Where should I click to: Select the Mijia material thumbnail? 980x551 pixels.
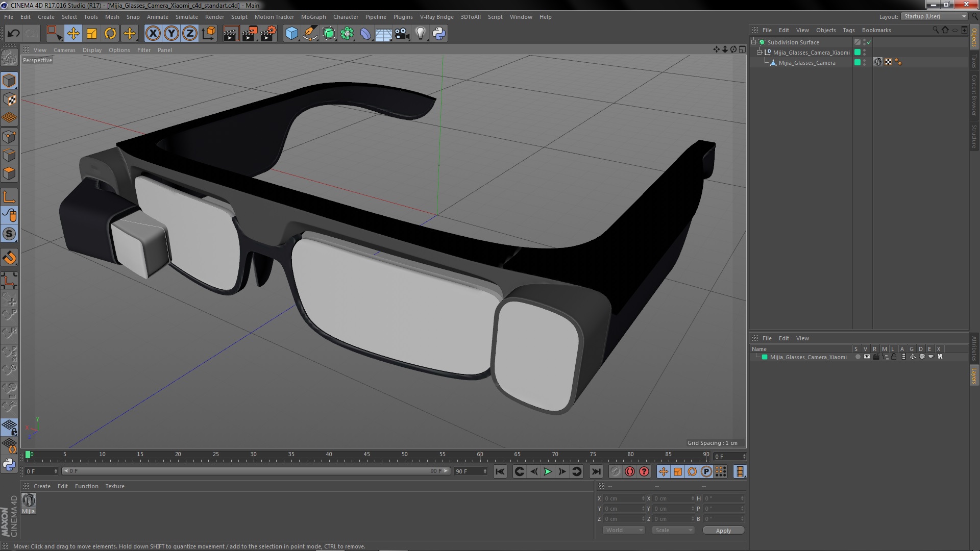pos(29,500)
